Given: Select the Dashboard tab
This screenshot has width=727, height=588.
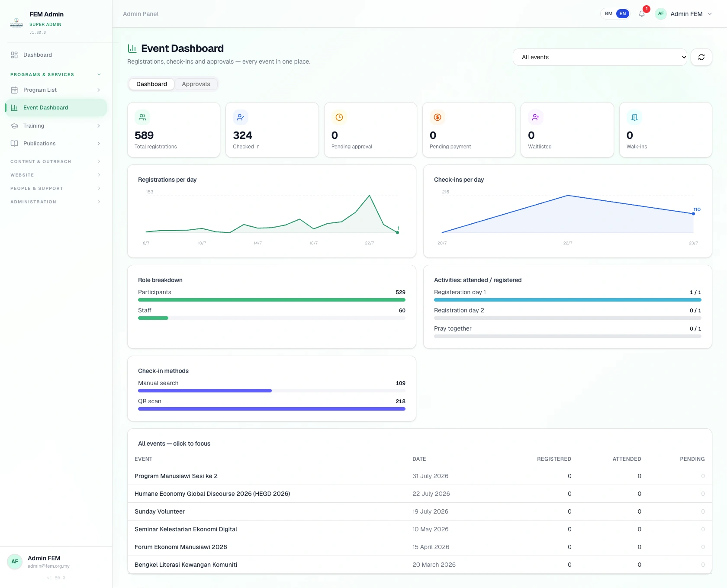Looking at the screenshot, I should click(151, 84).
